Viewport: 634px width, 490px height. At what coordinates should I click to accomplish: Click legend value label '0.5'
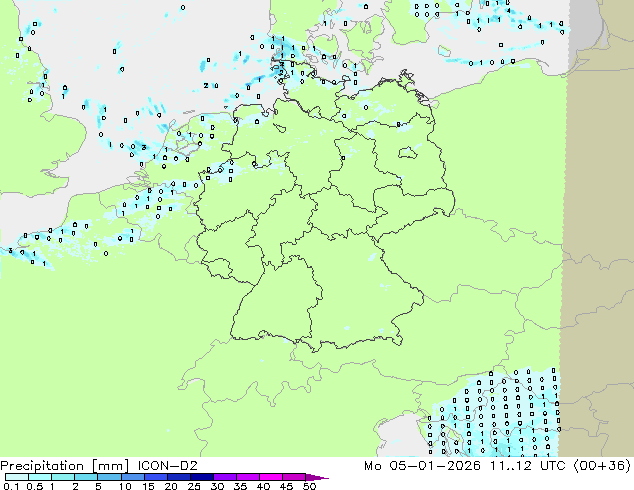[x=34, y=486]
